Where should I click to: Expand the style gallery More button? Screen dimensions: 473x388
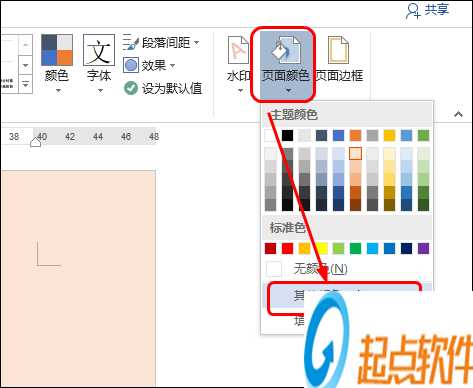pos(26,84)
